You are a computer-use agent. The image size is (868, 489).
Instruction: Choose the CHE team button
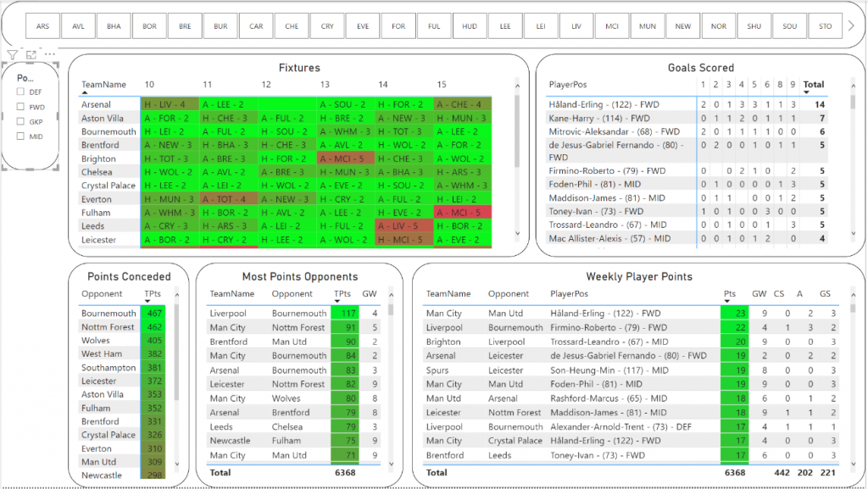(x=292, y=26)
